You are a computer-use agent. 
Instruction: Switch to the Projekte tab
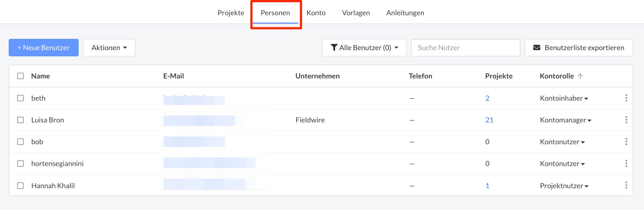(x=231, y=13)
